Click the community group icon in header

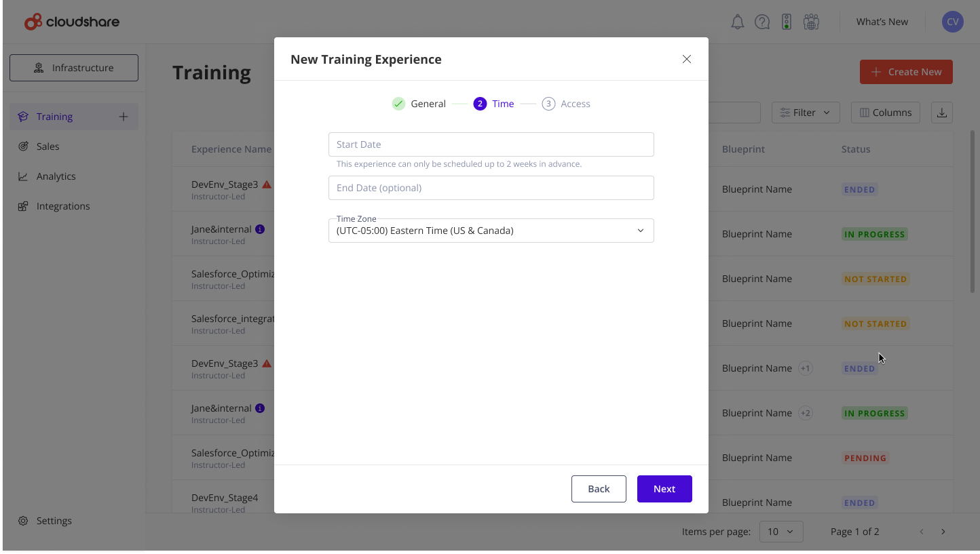tap(811, 22)
